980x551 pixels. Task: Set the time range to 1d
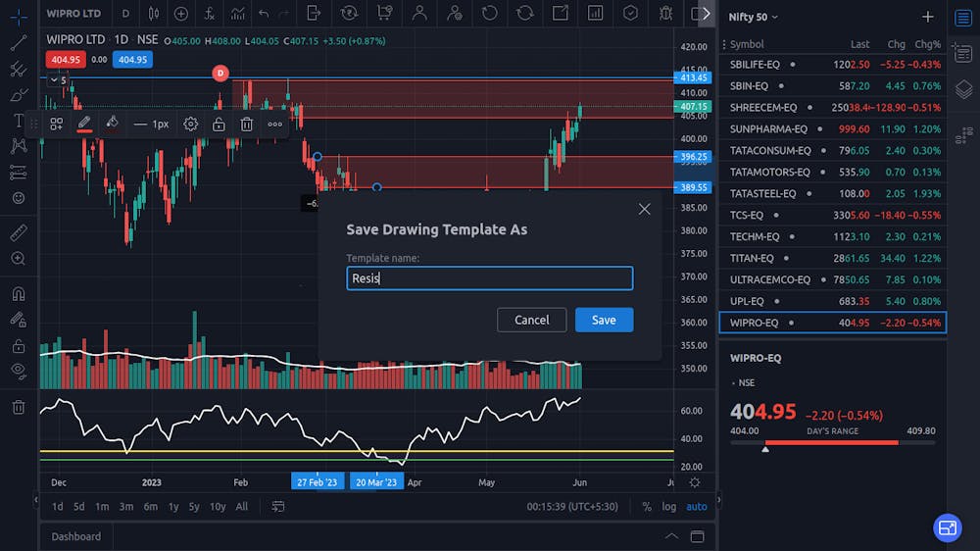[57, 507]
